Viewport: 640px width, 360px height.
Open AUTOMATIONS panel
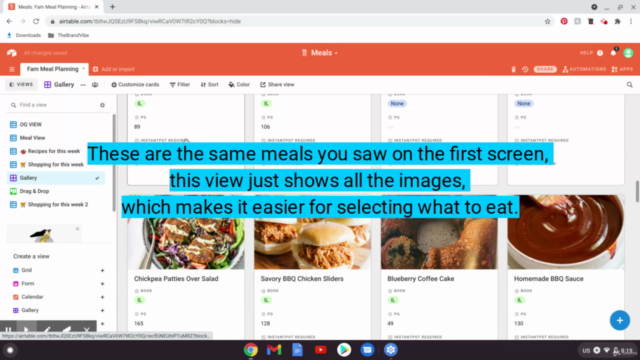point(584,69)
